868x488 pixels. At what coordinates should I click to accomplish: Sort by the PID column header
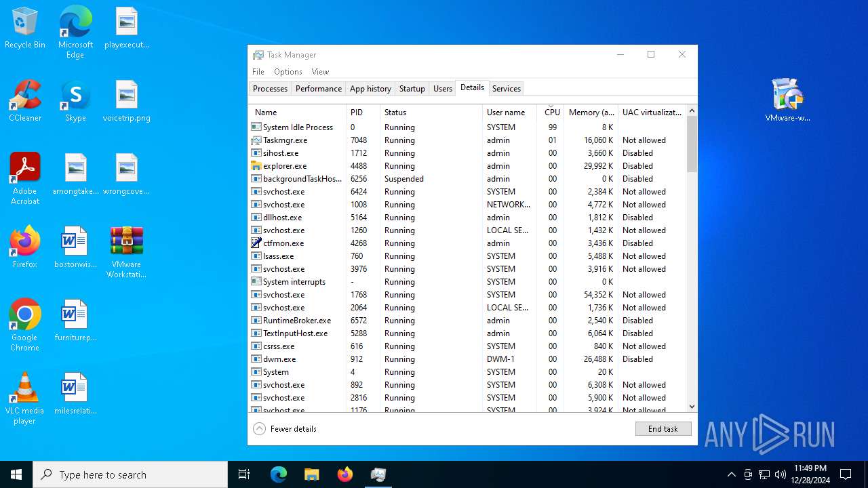[x=363, y=113]
